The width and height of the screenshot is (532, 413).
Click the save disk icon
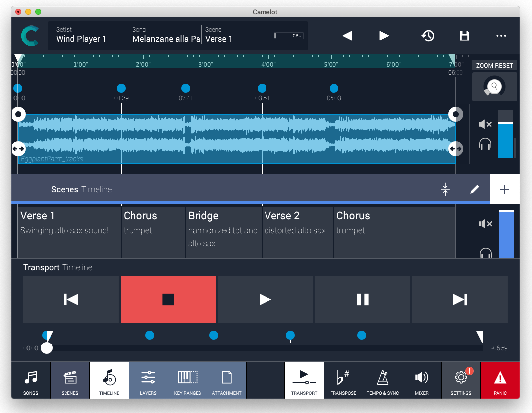pos(465,36)
